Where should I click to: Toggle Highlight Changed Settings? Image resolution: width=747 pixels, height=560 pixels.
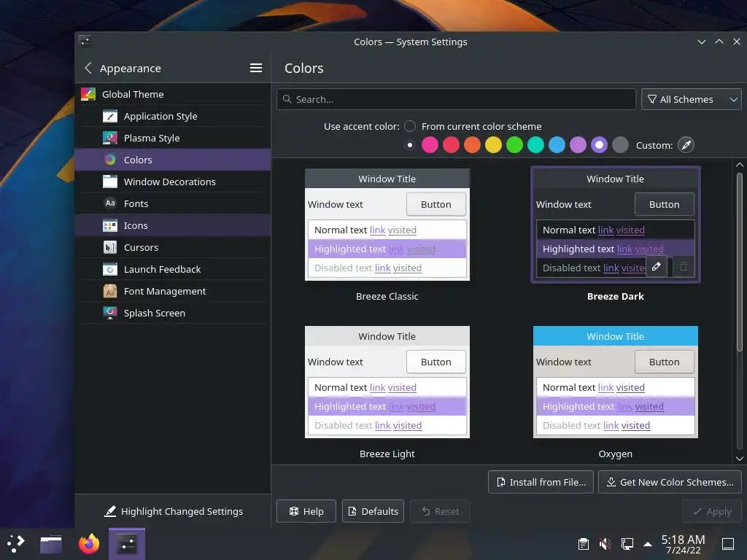point(173,511)
